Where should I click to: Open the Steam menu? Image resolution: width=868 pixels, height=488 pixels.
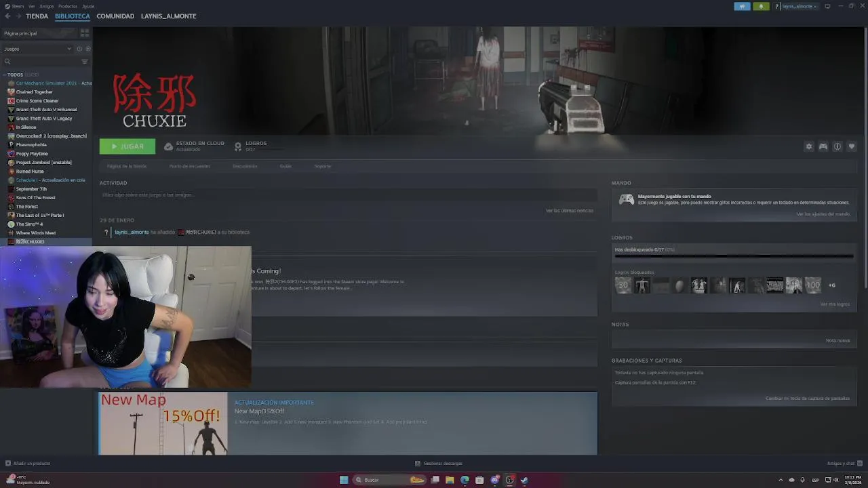pyautogui.click(x=15, y=6)
